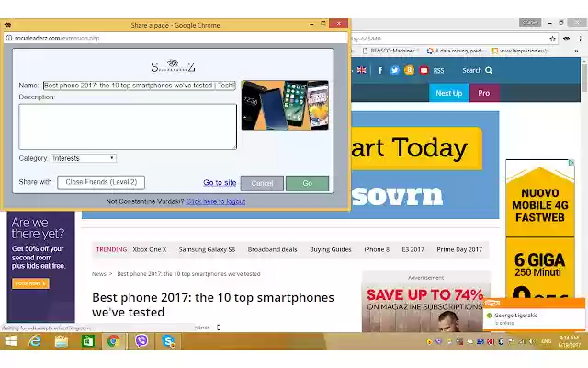Screen dimensions: 588x368
Task: Click inside the Description text area
Action: [x=128, y=127]
